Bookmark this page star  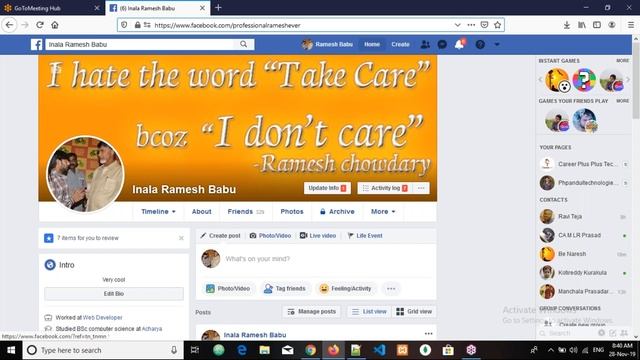coord(498,25)
